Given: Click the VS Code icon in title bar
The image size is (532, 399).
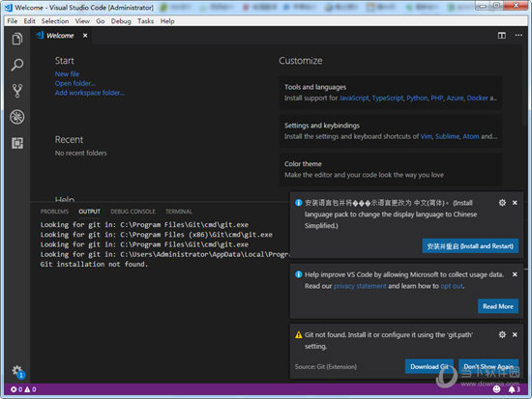Looking at the screenshot, I should coord(9,7).
